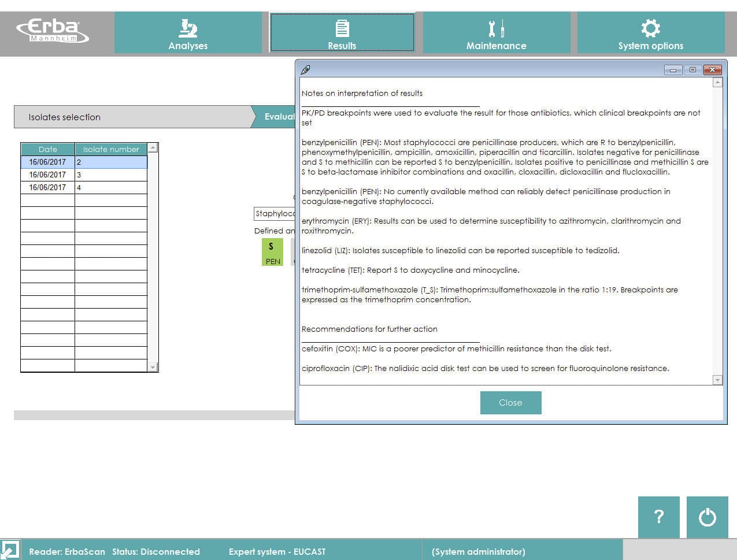Close the interpretation notes dialog

point(510,402)
